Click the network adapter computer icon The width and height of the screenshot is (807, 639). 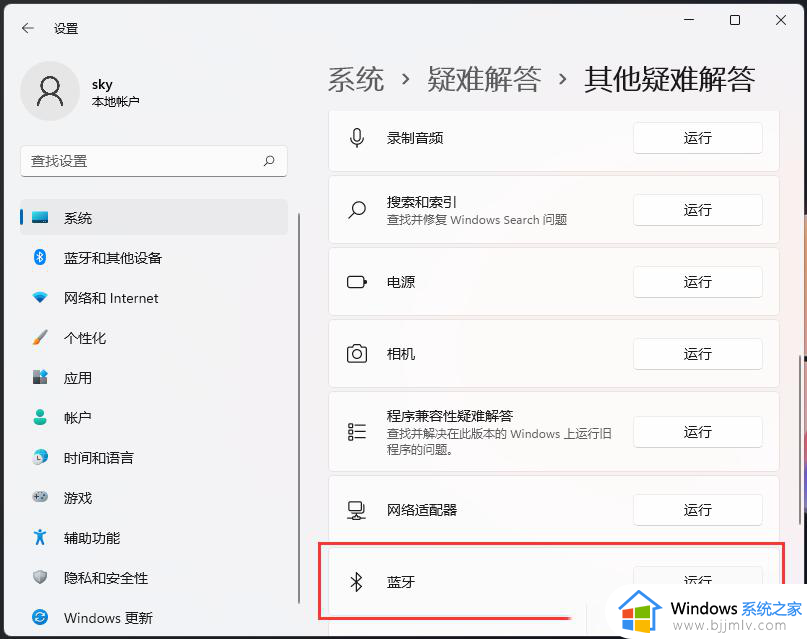coord(357,510)
